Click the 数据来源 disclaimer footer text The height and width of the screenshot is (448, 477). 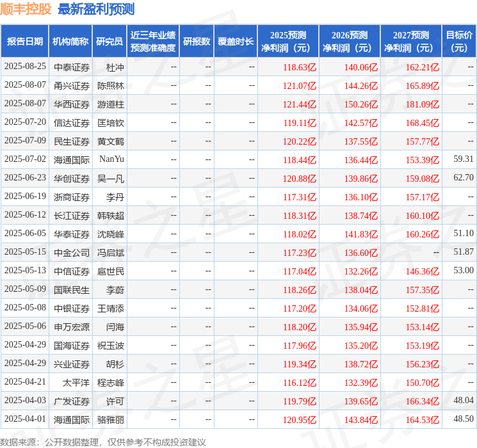pos(103,442)
